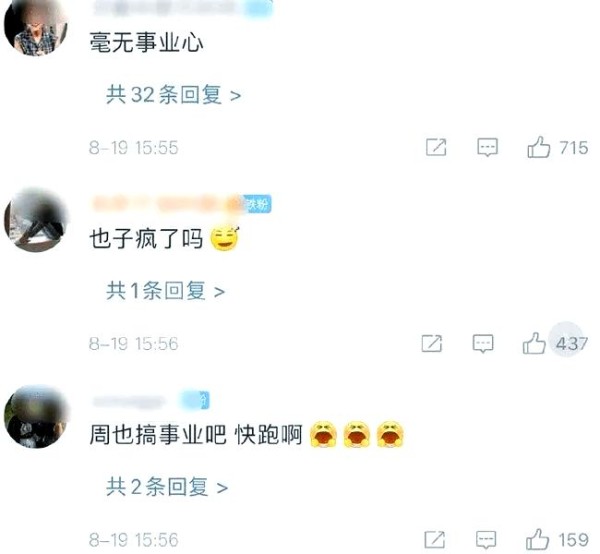This screenshot has width=600, height=554.
Task: Select the 毫无事业心 comment text
Action: 146,42
